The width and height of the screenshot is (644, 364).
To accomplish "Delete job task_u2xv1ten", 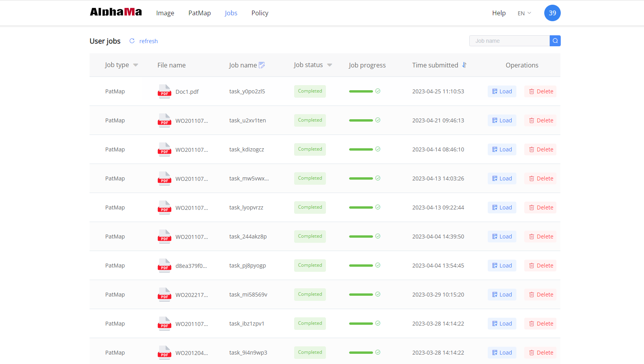I will (540, 120).
